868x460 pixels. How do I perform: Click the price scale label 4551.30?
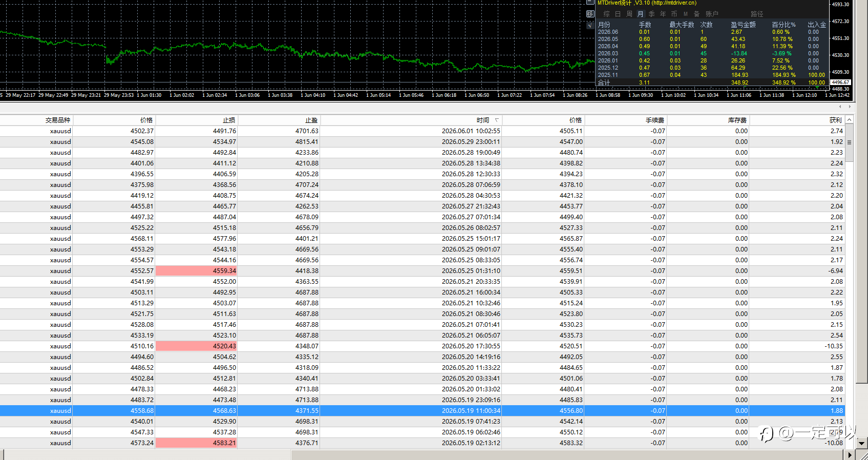[840, 38]
